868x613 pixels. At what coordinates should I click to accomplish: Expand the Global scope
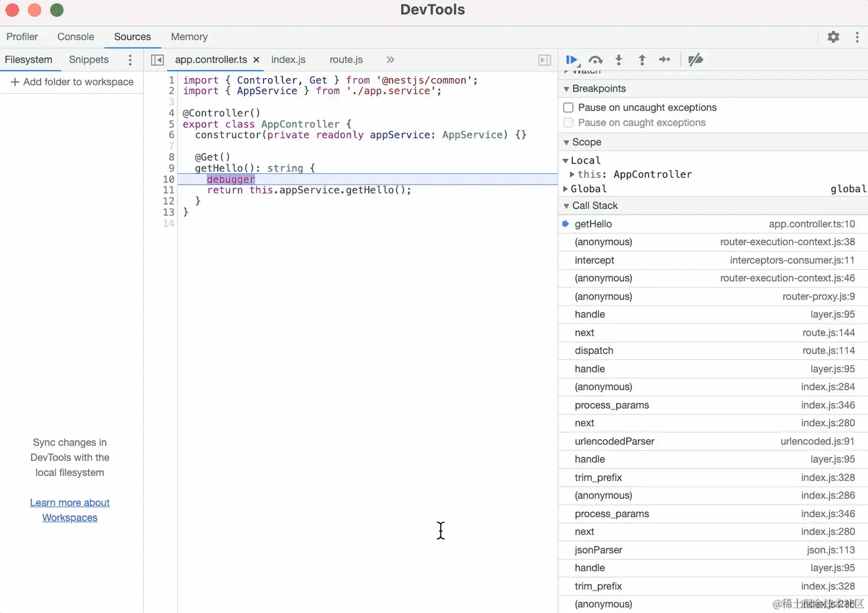pos(565,189)
